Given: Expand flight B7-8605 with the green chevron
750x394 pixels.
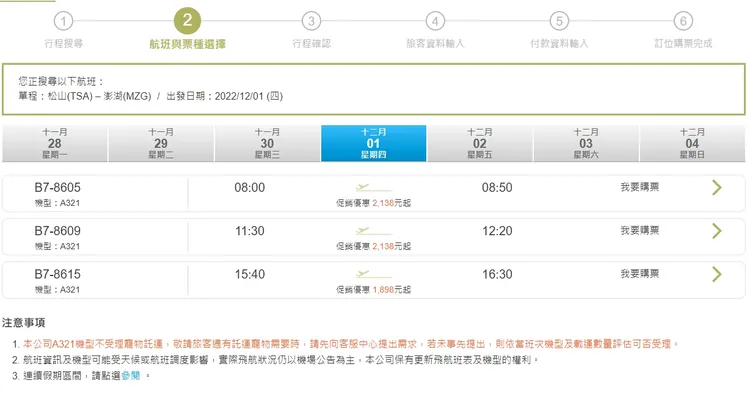Looking at the screenshot, I should tap(716, 187).
